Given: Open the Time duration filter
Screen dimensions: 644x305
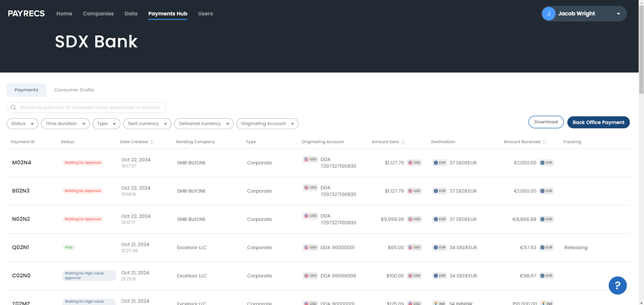Looking at the screenshot, I should [65, 123].
